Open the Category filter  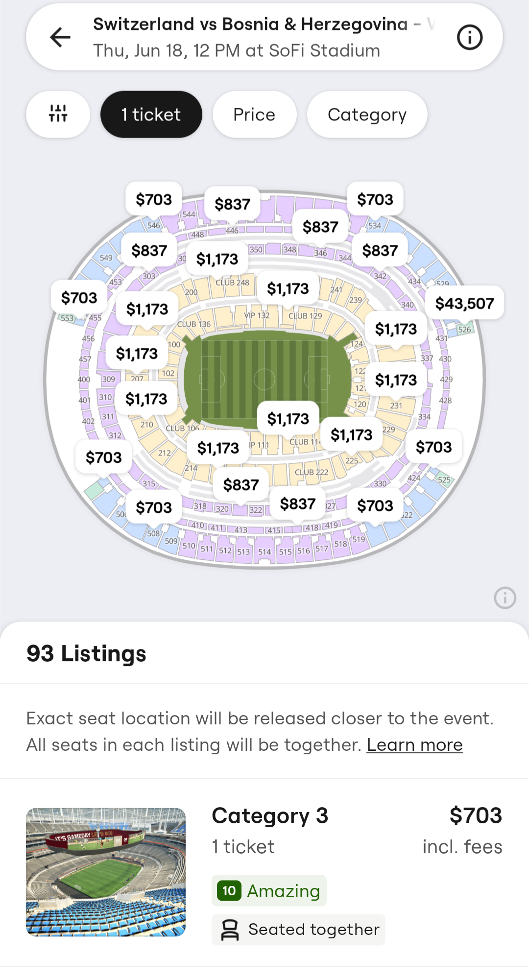(x=367, y=114)
